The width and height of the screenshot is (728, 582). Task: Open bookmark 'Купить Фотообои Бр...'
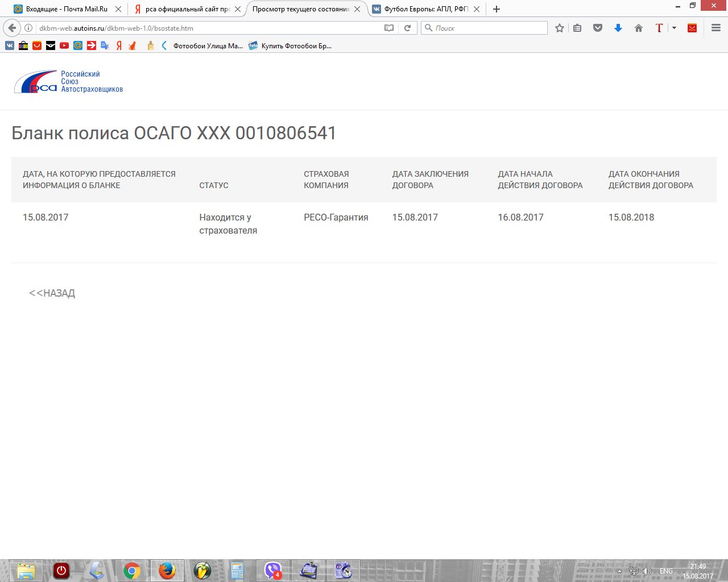[291, 45]
